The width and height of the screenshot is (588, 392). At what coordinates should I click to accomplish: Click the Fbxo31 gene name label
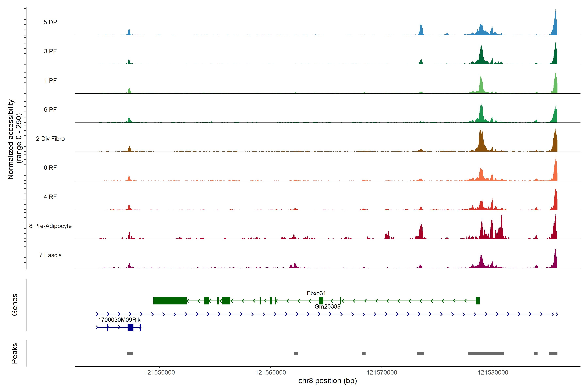pyautogui.click(x=316, y=293)
